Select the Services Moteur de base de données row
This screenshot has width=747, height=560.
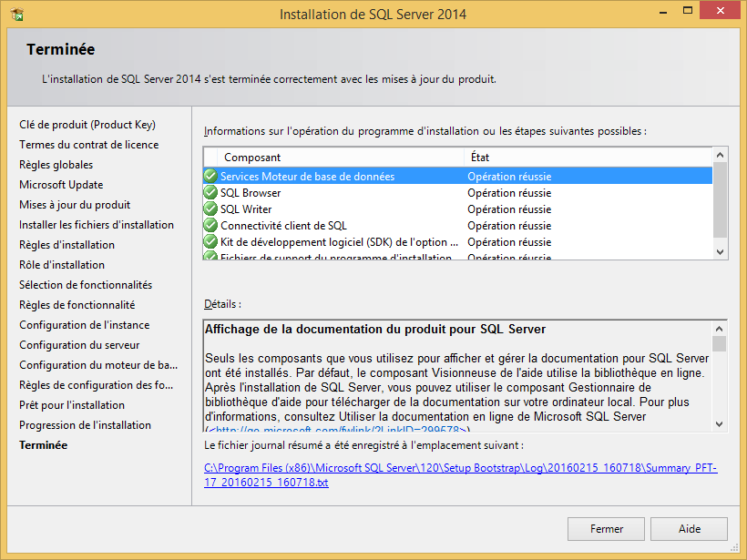pyautogui.click(x=458, y=176)
